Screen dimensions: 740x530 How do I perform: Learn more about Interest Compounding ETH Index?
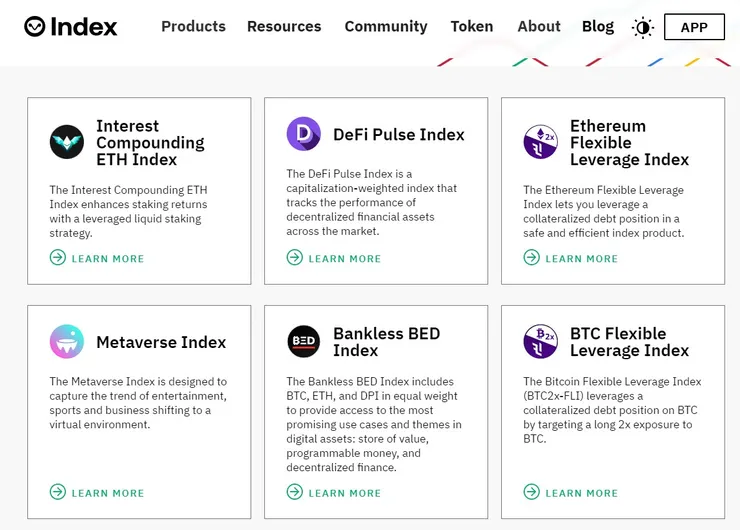(x=98, y=258)
